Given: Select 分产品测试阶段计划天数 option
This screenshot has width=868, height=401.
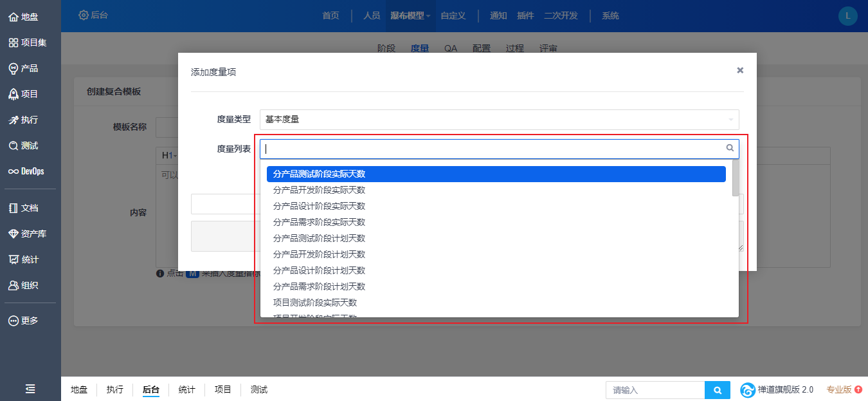Looking at the screenshot, I should (x=496, y=238).
